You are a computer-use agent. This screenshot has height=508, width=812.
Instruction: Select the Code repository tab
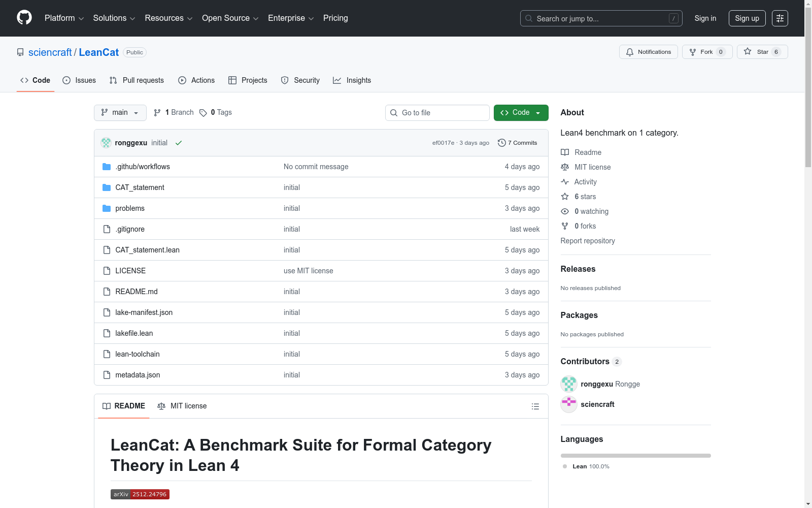click(x=36, y=80)
